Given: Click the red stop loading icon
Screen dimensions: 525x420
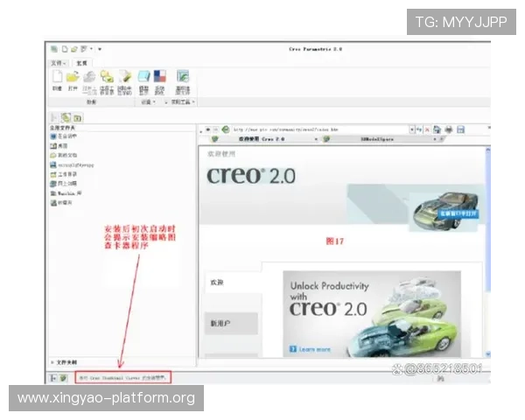Looking at the screenshot, I should (x=427, y=129).
